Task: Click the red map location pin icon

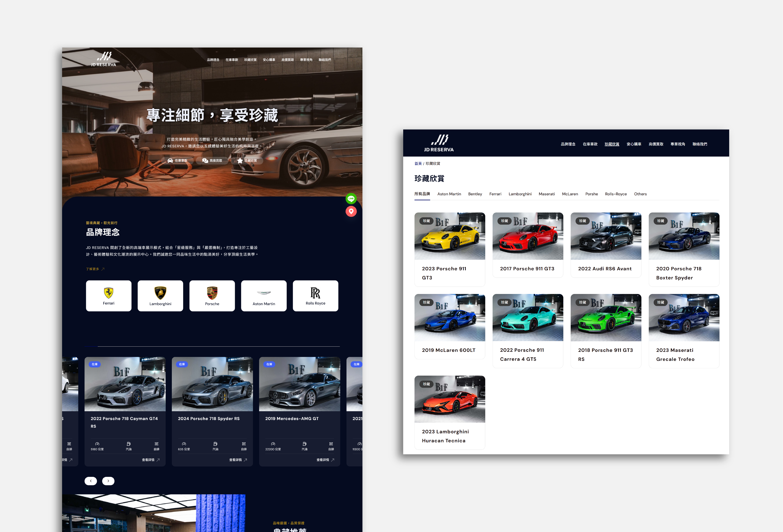Action: coord(351,211)
